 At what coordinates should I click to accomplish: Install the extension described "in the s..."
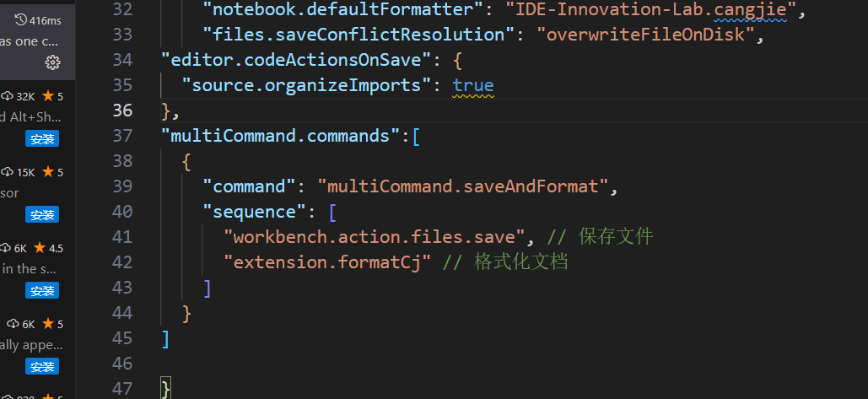click(42, 290)
